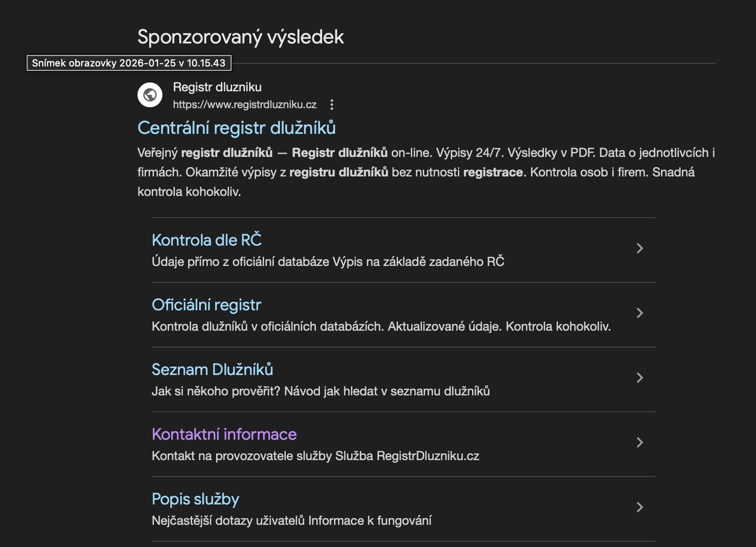Image resolution: width=756 pixels, height=547 pixels.
Task: Open the Popis služby sitelink
Action: click(x=195, y=499)
